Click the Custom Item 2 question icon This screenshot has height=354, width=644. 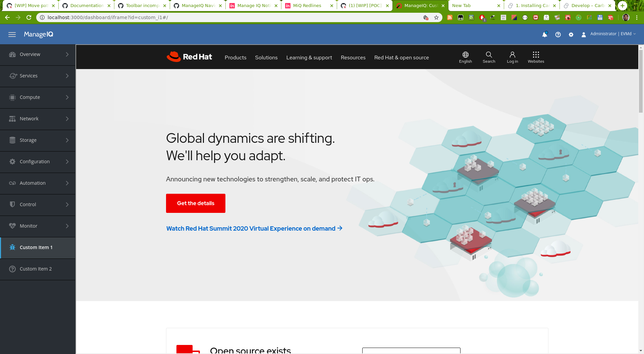[x=12, y=269]
